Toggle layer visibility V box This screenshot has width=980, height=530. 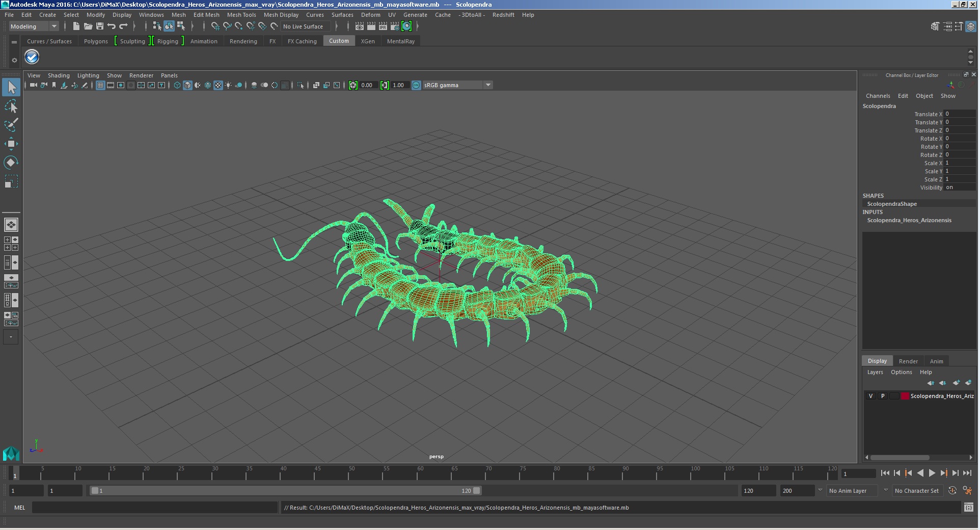coord(870,396)
